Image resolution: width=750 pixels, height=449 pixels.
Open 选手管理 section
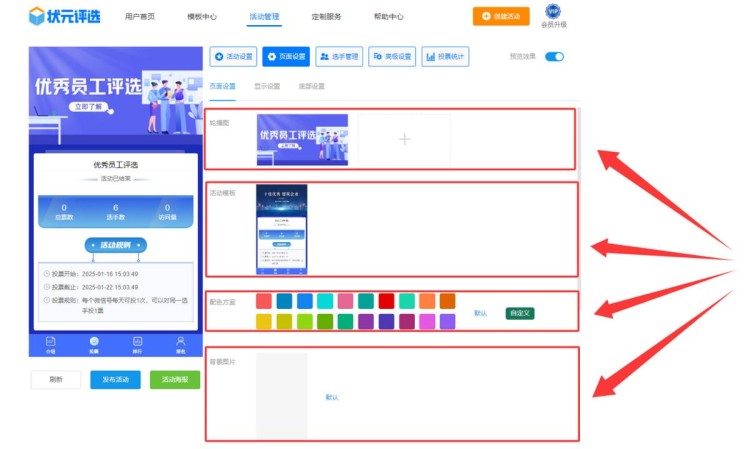point(339,57)
